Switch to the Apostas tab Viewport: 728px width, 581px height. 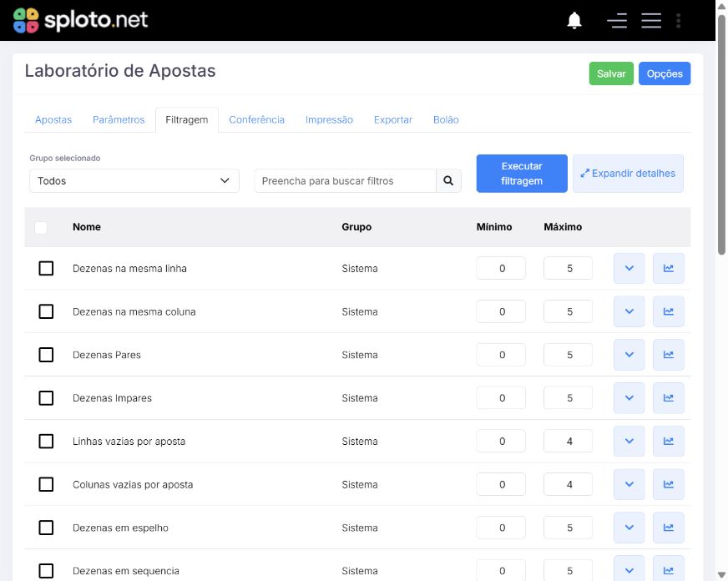(53, 119)
